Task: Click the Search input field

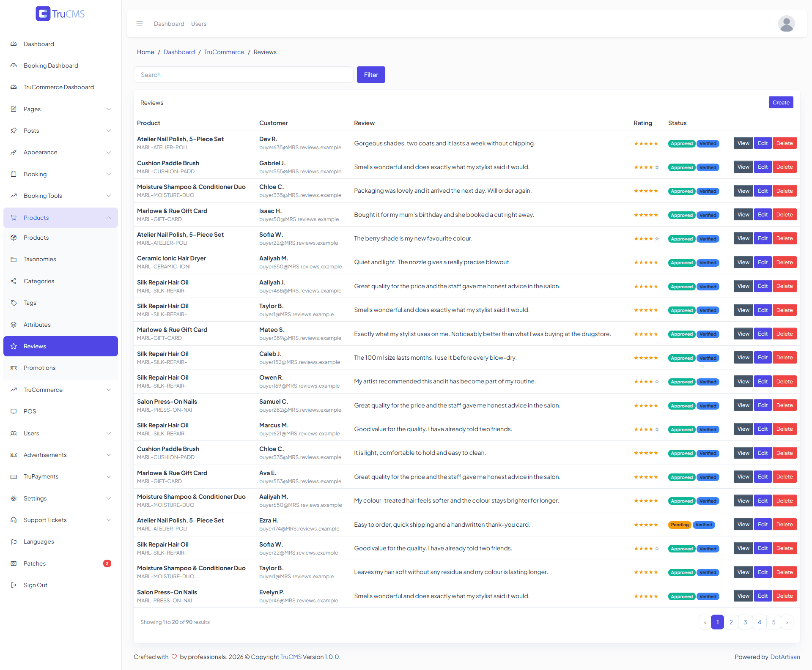Action: [244, 75]
